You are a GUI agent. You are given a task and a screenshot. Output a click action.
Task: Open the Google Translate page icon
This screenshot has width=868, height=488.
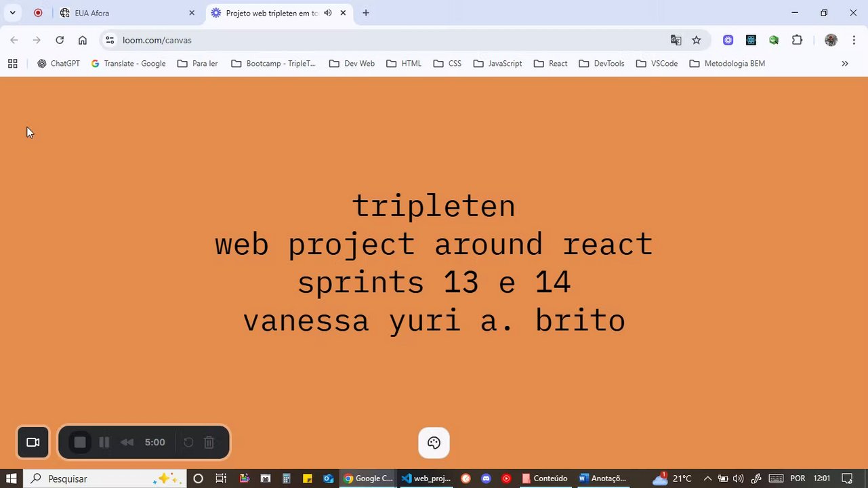pos(676,40)
